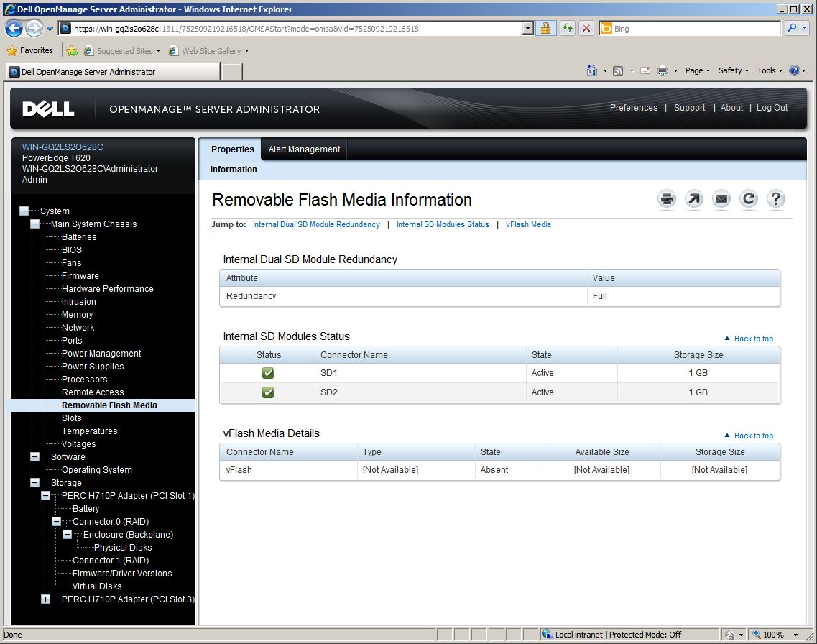Select Hardware Performance in the tree
This screenshot has width=817, height=644.
click(x=107, y=289)
